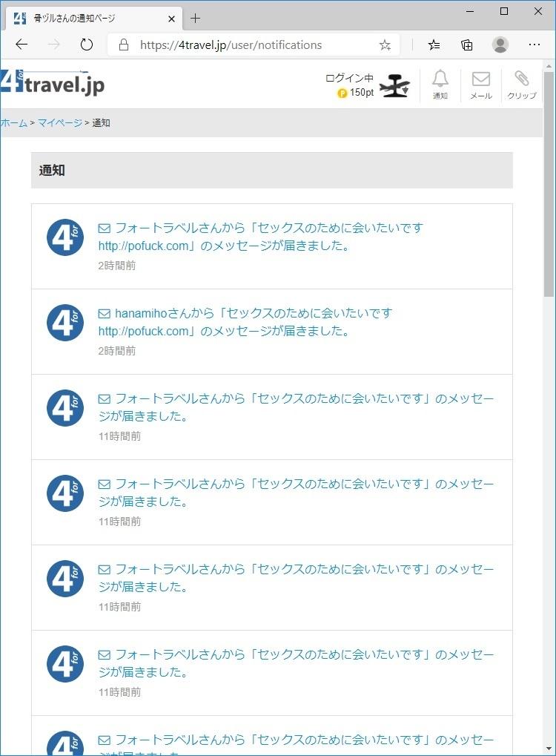Open the 4travel.jp logo home link

click(x=53, y=83)
